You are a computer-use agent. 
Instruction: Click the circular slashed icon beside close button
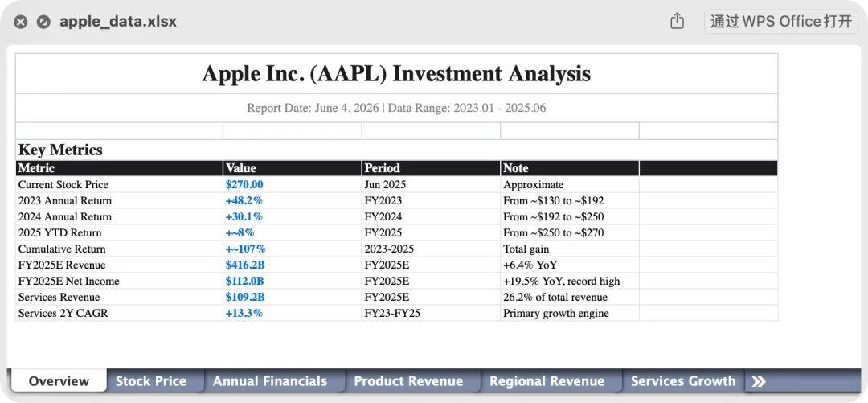point(43,23)
